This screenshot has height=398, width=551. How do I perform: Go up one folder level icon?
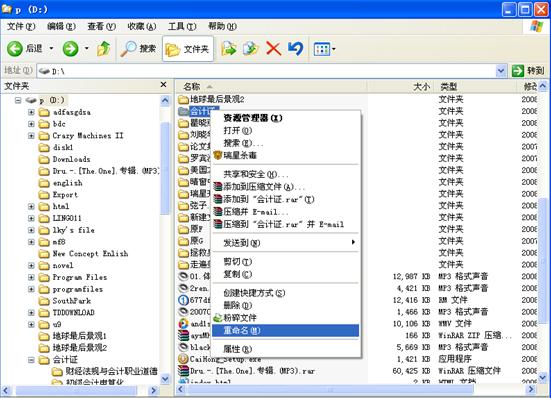click(103, 48)
